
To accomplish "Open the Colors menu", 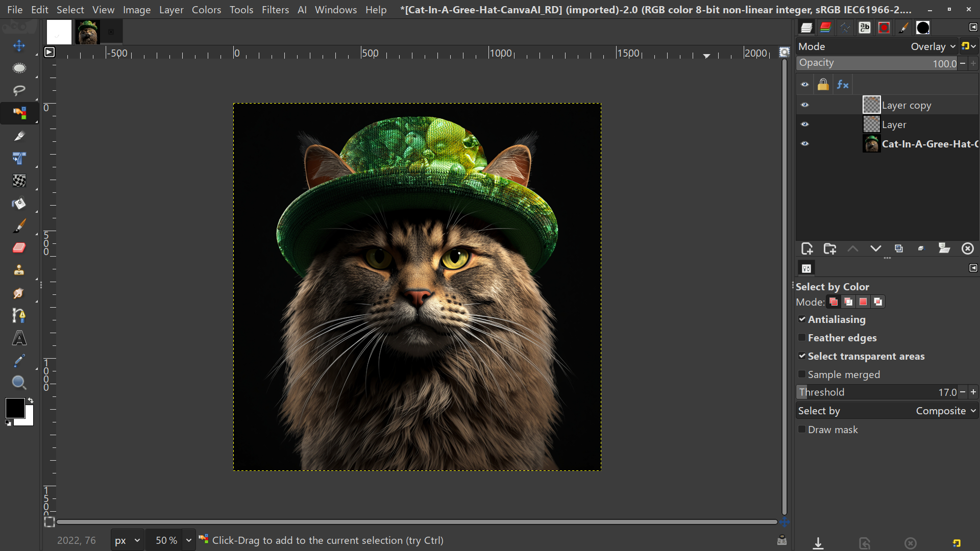I will 206,10.
